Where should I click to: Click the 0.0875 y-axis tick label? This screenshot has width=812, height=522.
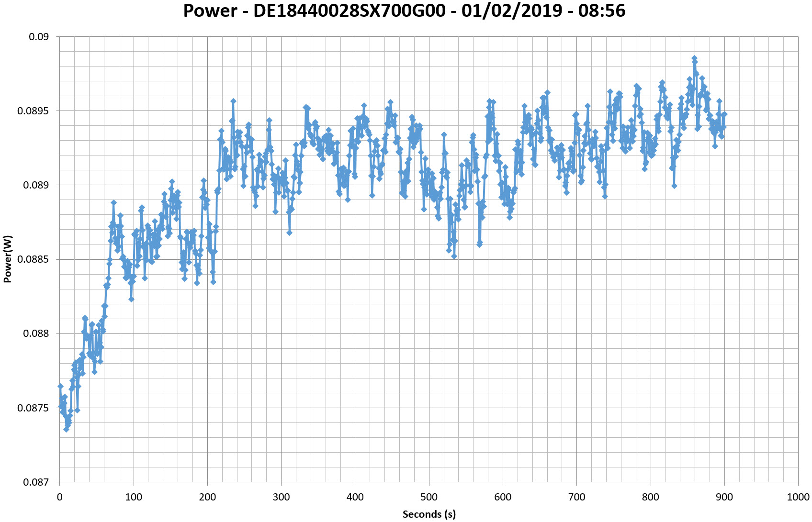point(33,408)
